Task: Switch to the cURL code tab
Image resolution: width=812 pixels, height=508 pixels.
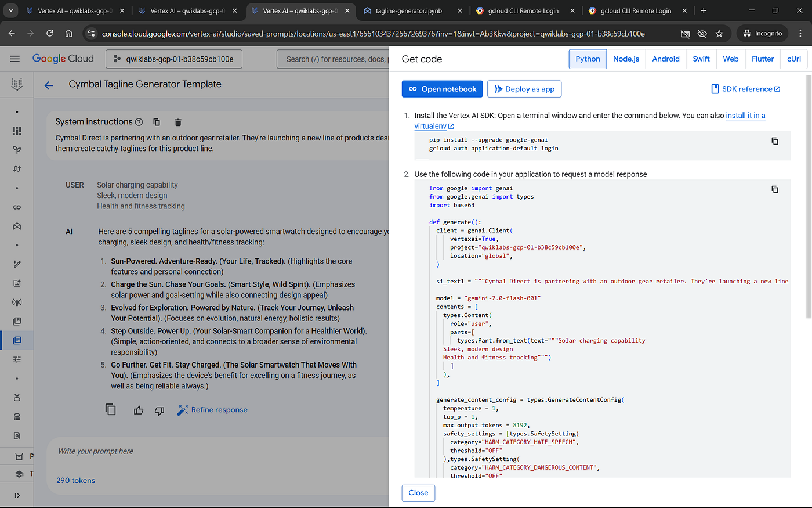Action: pos(794,59)
